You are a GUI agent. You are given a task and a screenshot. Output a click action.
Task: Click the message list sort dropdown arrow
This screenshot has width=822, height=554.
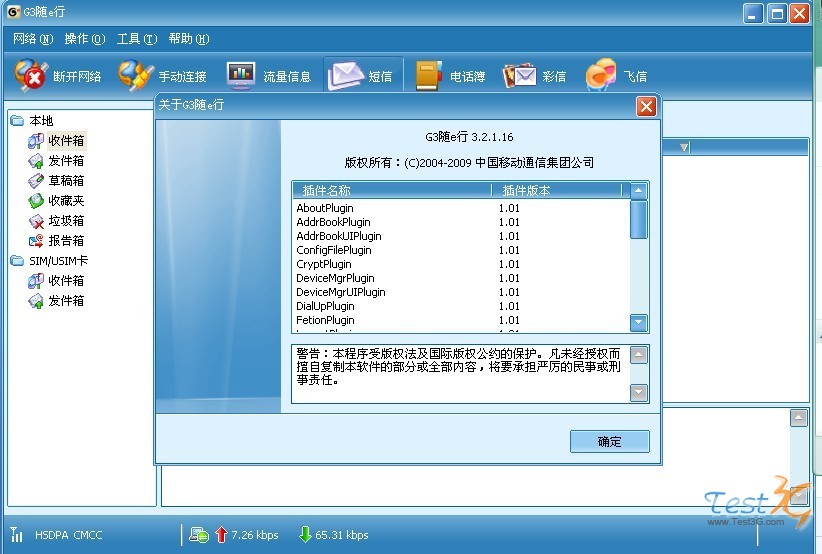point(685,147)
